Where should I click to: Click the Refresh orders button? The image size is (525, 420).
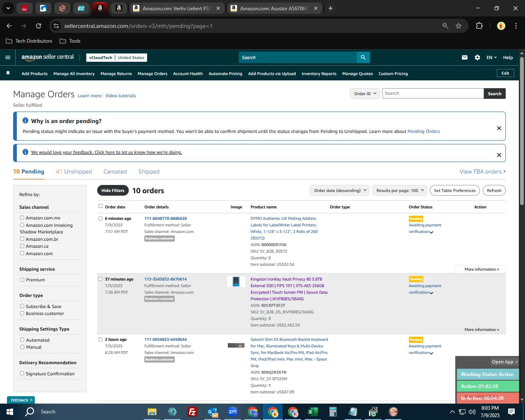(x=494, y=190)
